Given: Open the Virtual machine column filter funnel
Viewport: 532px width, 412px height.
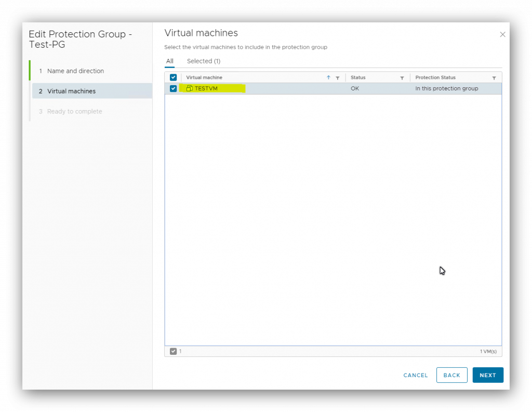Looking at the screenshot, I should click(x=338, y=77).
